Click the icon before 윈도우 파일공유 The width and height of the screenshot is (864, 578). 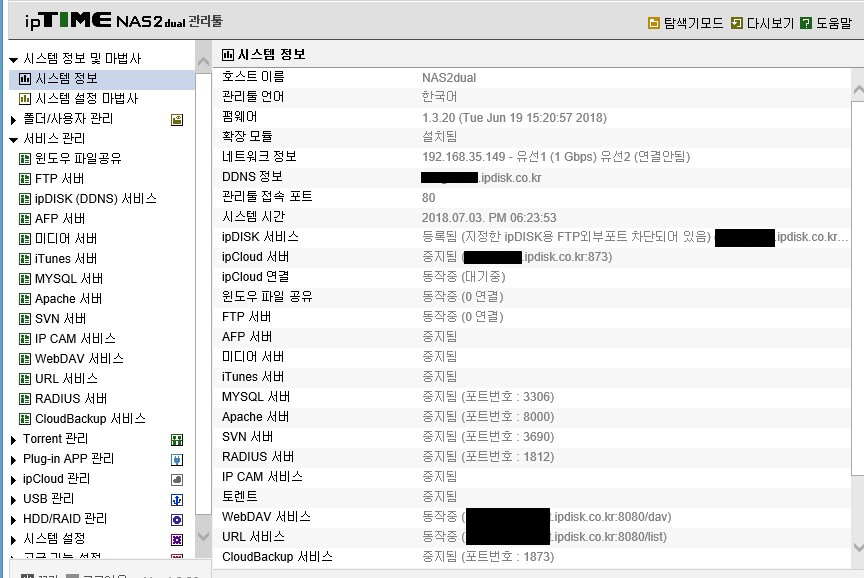(x=25, y=159)
